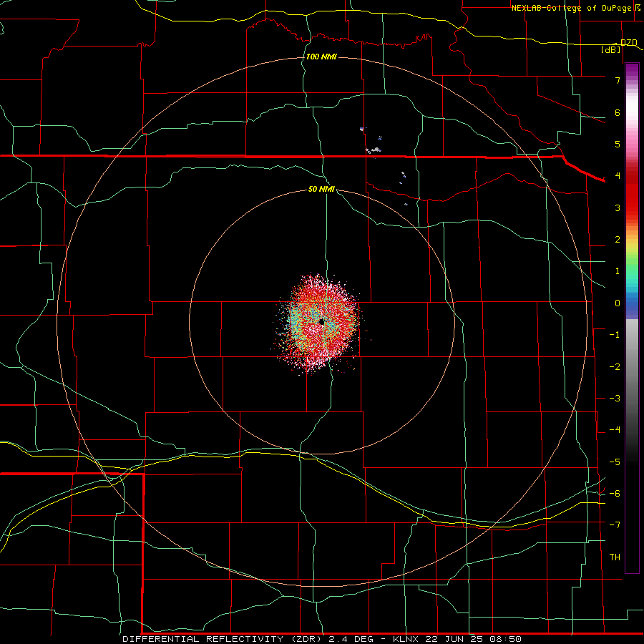Click the legend value 5 label
Image resolution: width=644 pixels, height=644 pixels.
click(x=618, y=145)
